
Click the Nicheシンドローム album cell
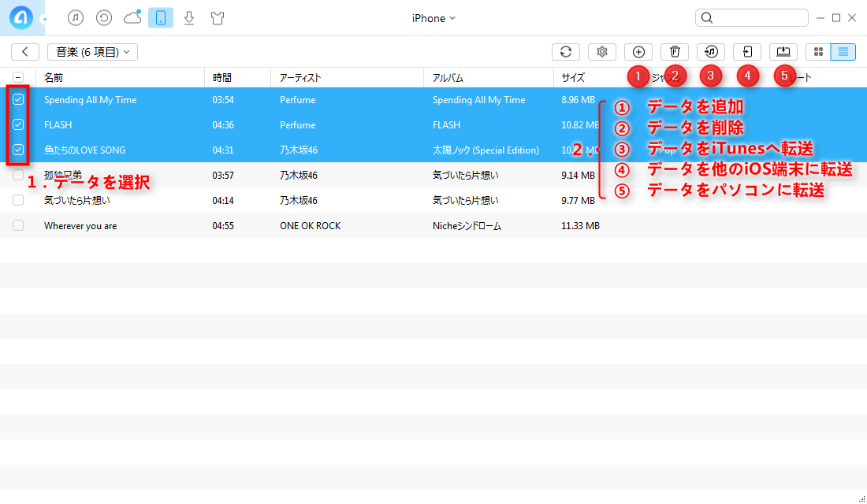click(x=467, y=226)
